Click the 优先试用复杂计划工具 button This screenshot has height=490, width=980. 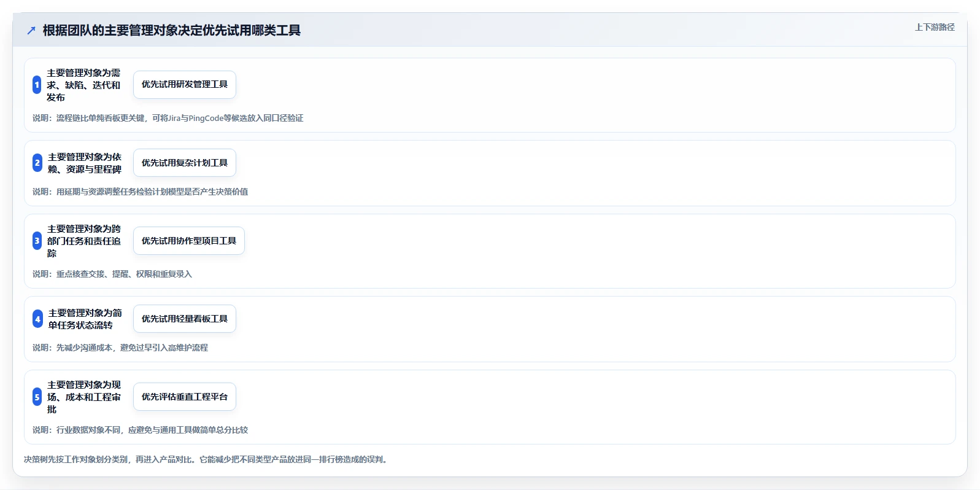pyautogui.click(x=185, y=163)
